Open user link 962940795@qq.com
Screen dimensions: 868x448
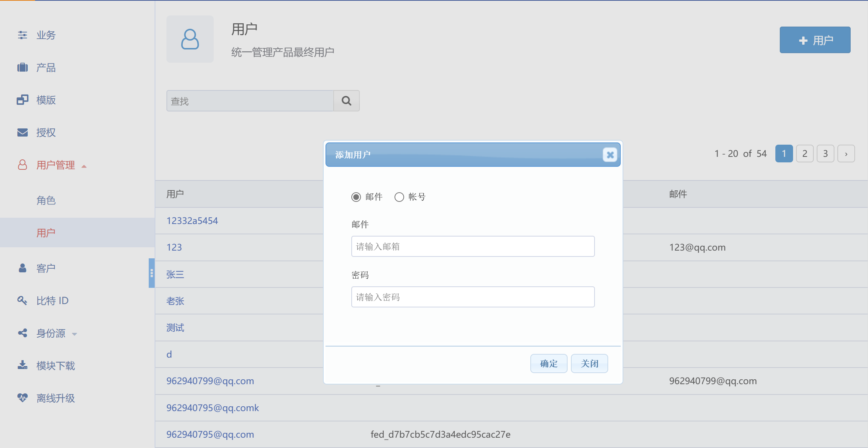click(210, 434)
